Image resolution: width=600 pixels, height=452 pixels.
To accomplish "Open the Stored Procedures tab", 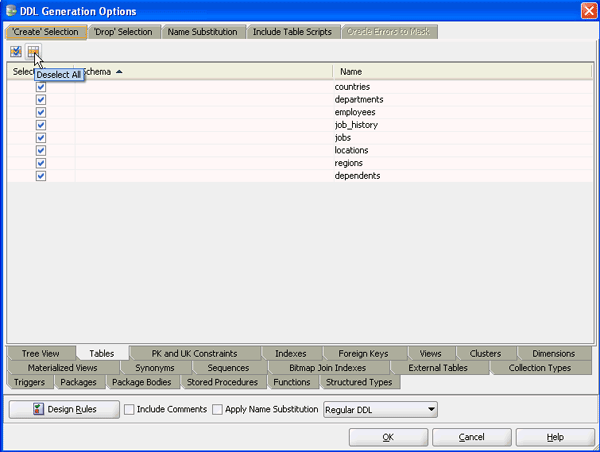I will (x=222, y=382).
